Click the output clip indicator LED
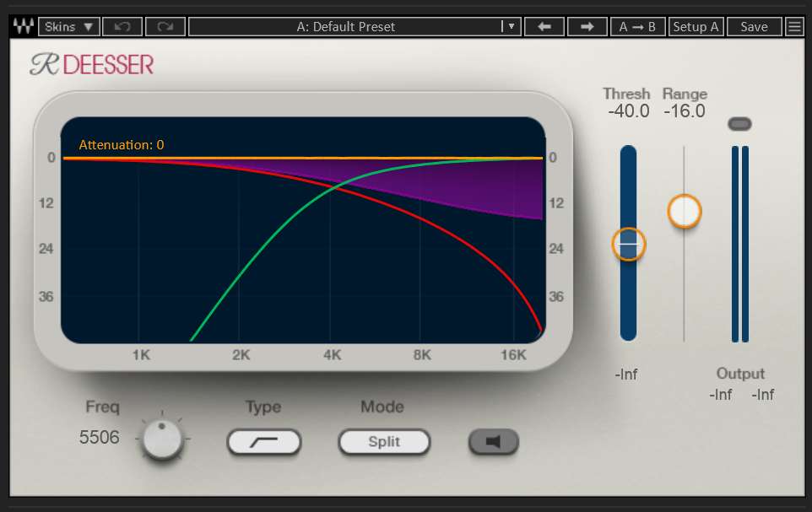 (739, 124)
